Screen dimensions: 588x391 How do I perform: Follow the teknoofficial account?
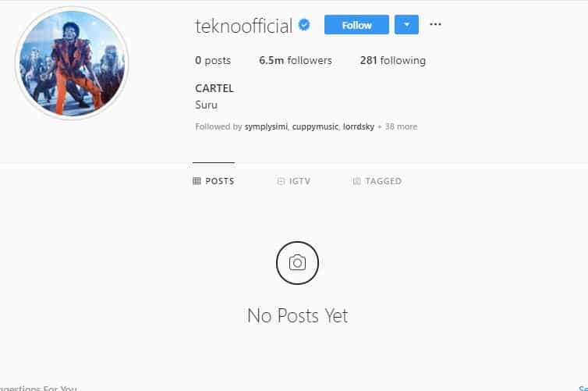pyautogui.click(x=356, y=25)
